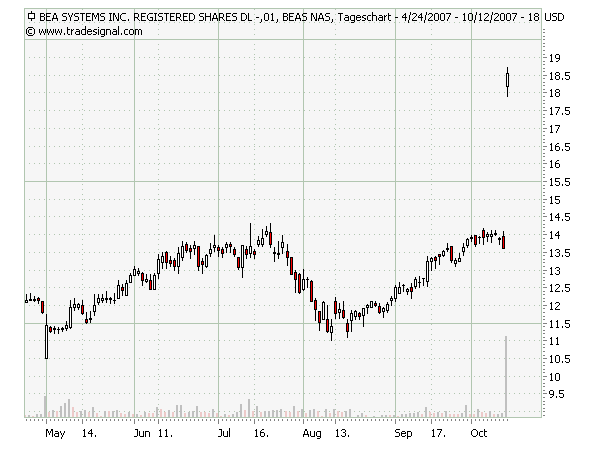Click the Aug month label on time axis
The height and width of the screenshot is (450, 600).
[x=312, y=434]
